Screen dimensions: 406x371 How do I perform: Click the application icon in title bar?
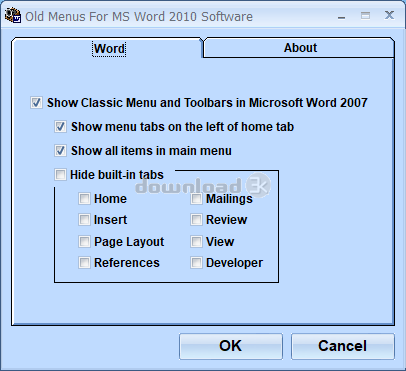pyautogui.click(x=13, y=16)
